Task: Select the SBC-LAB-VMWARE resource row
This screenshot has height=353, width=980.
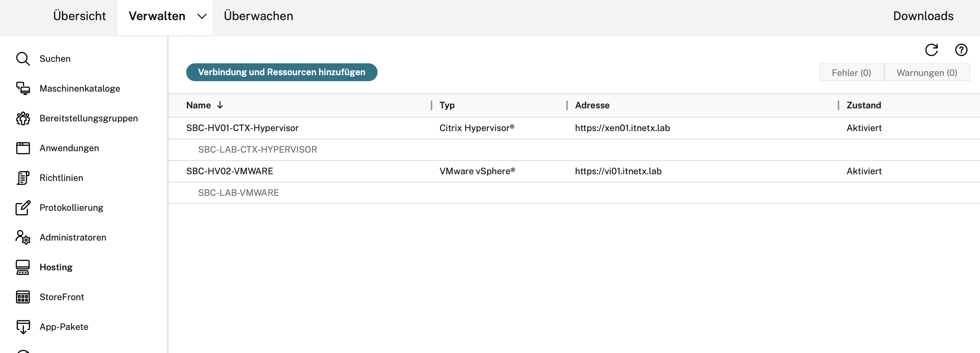Action: click(574, 193)
